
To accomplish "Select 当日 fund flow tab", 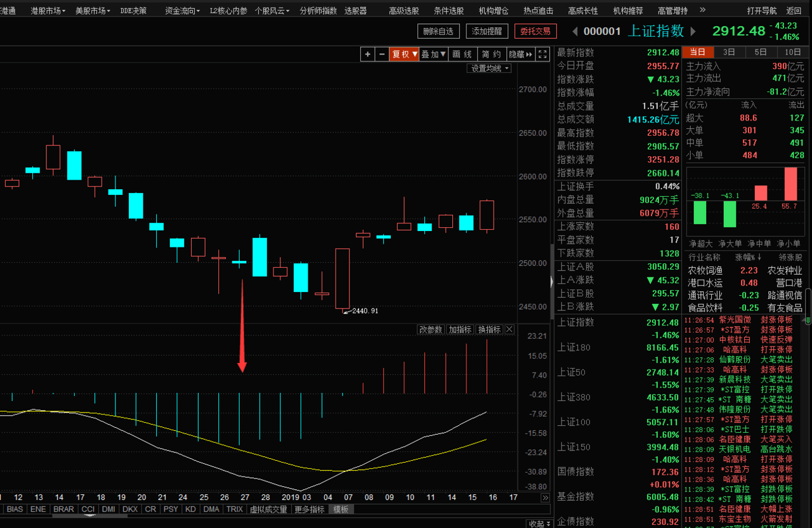I will click(698, 52).
